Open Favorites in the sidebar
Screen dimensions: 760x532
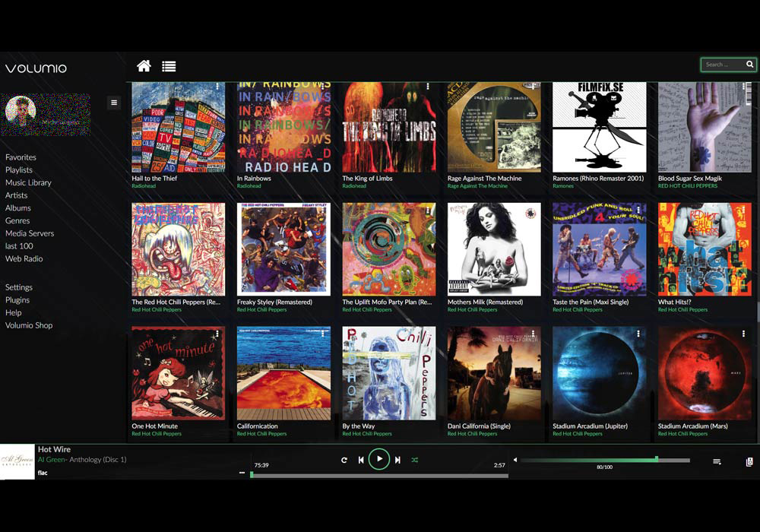[x=21, y=157]
